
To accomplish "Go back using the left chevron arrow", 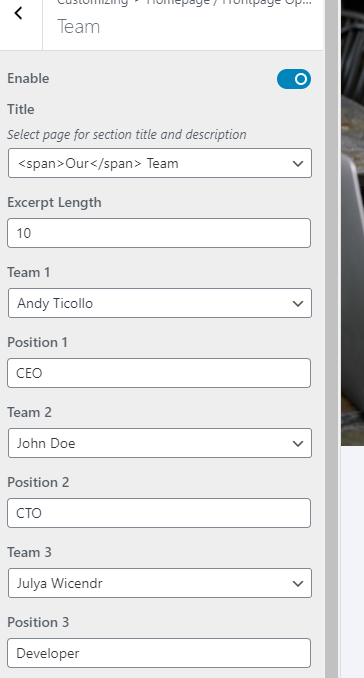I will (x=18, y=13).
